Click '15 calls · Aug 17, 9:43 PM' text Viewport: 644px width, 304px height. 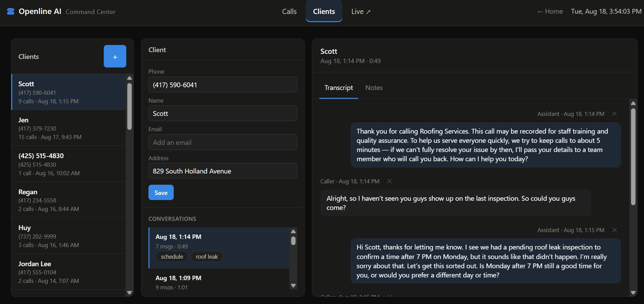tap(50, 137)
